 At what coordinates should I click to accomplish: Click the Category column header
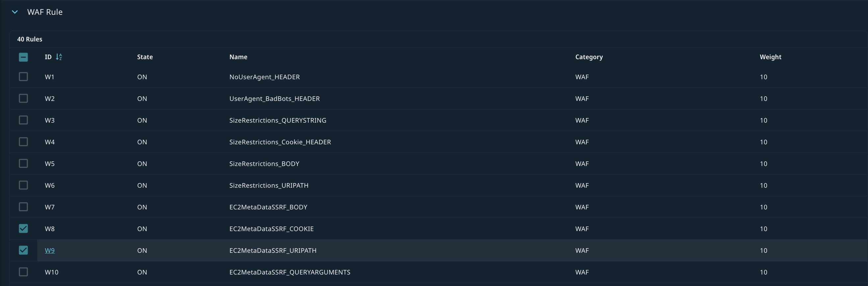589,57
